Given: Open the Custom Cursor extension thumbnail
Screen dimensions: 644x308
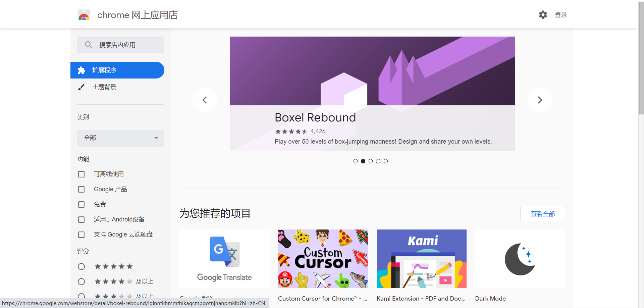Looking at the screenshot, I should tap(323, 259).
